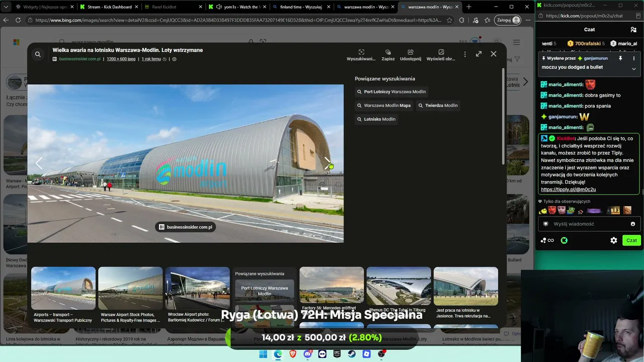This screenshot has height=362, width=644.
Task: Expand the image viewer to full screen
Action: (478, 54)
